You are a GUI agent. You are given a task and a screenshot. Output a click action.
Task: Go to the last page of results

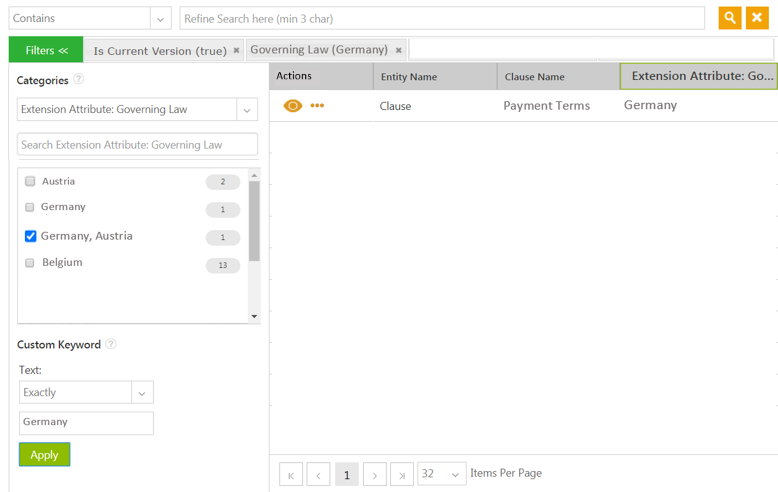402,474
